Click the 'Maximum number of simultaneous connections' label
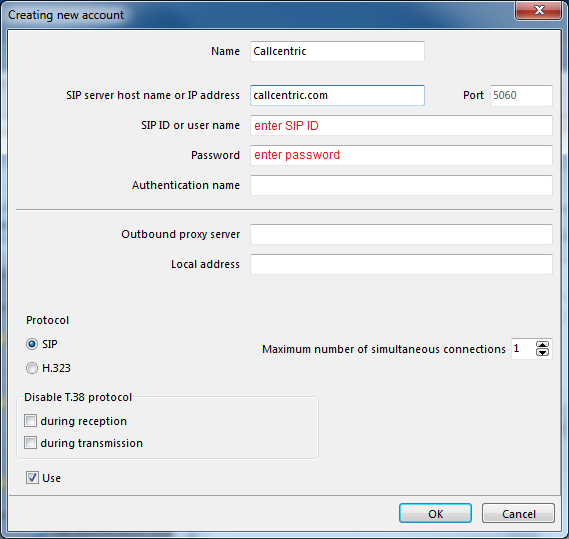 (x=384, y=349)
